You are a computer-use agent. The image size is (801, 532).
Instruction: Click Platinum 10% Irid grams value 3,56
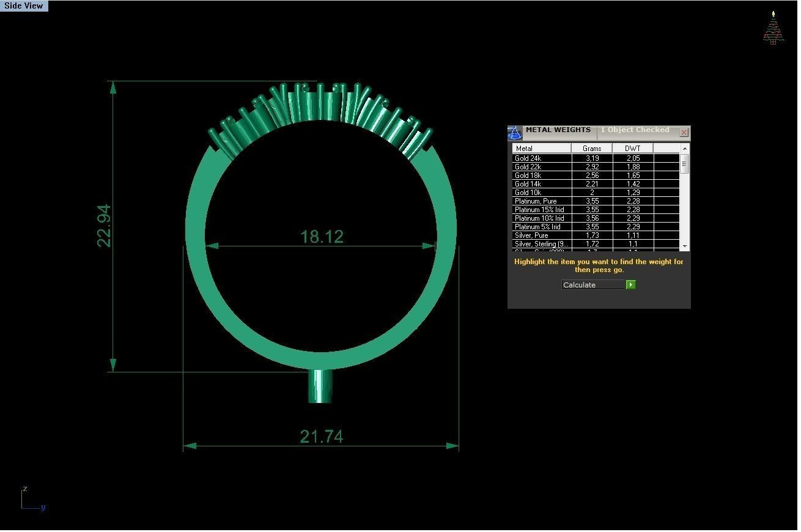(592, 218)
